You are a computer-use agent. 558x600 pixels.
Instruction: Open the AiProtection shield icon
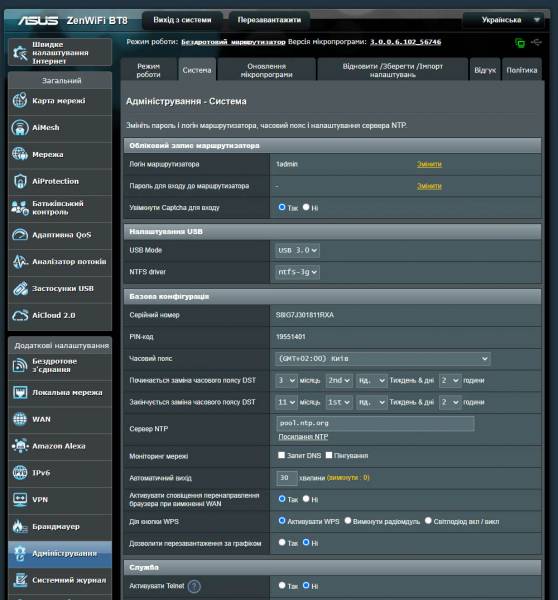20,181
